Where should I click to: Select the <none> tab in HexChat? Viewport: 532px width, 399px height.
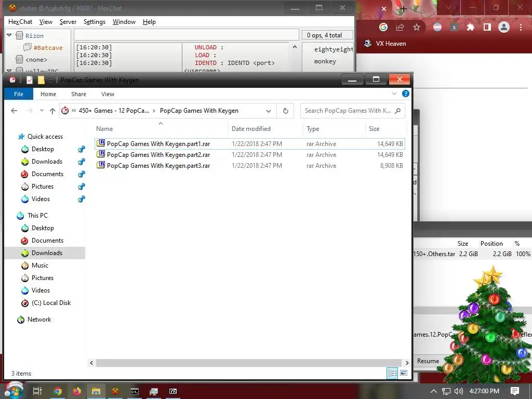36,60
